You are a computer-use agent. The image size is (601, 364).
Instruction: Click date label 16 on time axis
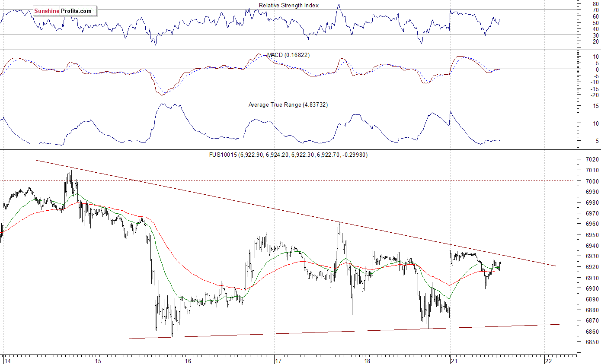pyautogui.click(x=187, y=361)
